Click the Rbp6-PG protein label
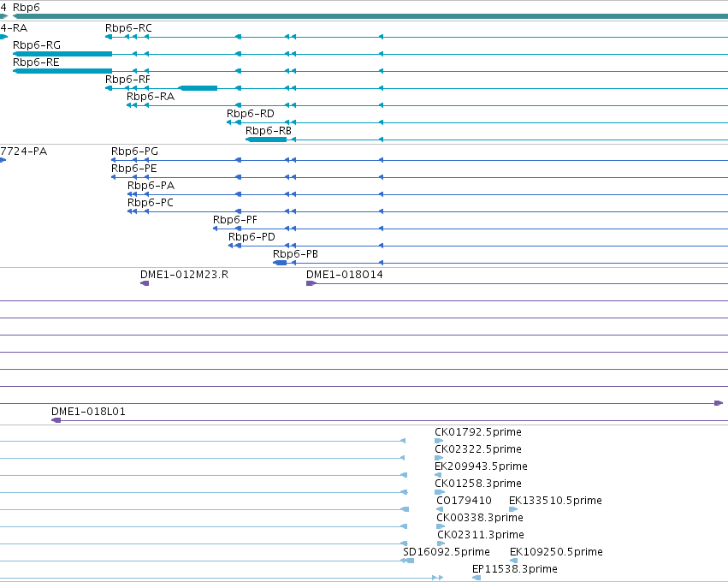Screen dimensions: 728x582 tap(134, 151)
